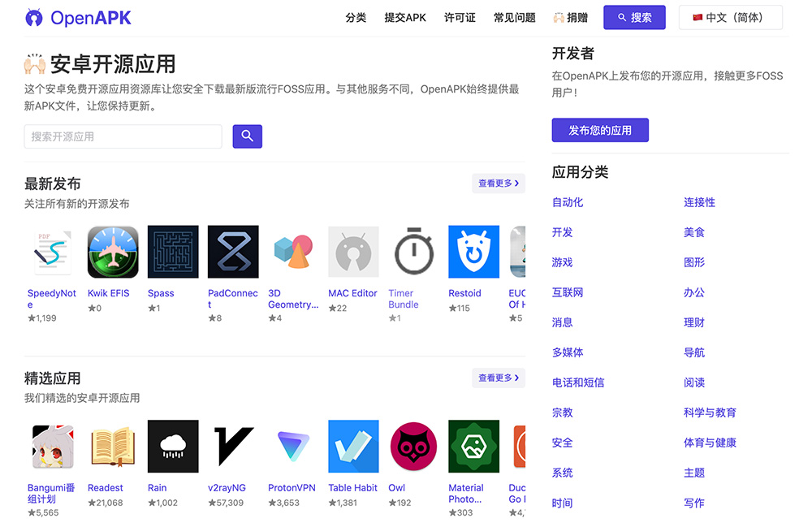Click the Readest title link
This screenshot has height=527, width=812.
pyautogui.click(x=105, y=488)
